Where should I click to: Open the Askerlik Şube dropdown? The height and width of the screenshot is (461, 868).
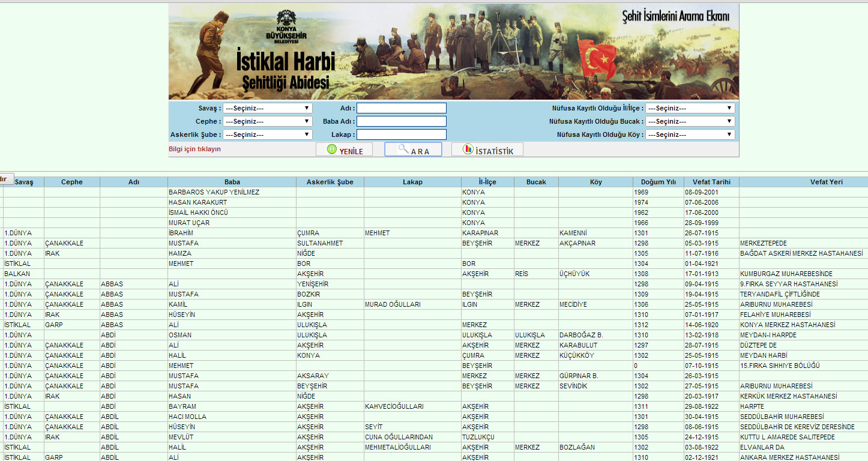(x=268, y=134)
